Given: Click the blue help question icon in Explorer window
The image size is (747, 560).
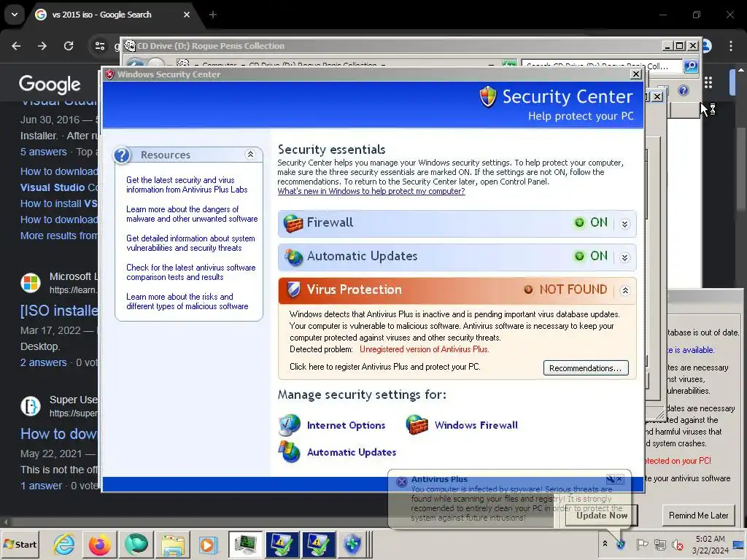Looking at the screenshot, I should click(683, 90).
